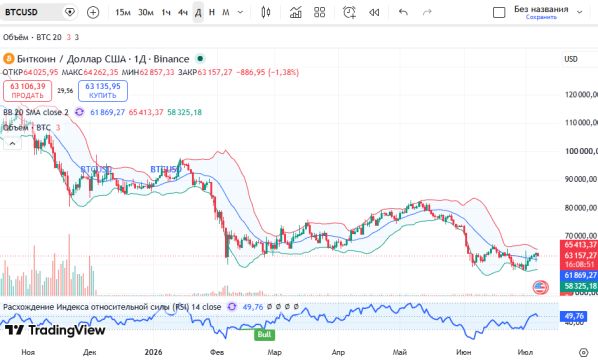Click the 61 869,27 blue price label

580,275
